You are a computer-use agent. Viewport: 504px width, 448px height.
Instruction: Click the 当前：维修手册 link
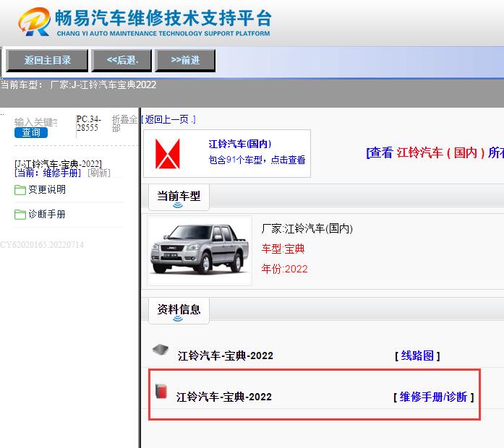[x=48, y=173]
